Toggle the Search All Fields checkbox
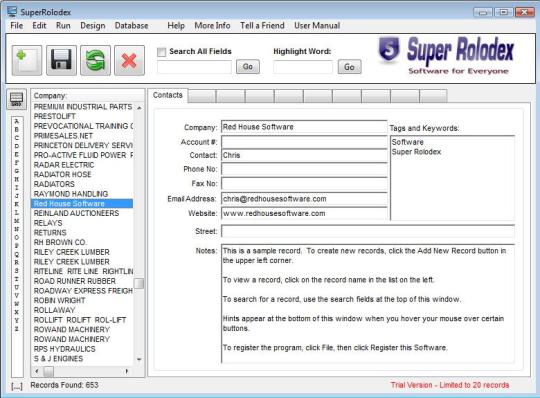Viewport: 540px width, 398px height. pyautogui.click(x=162, y=52)
